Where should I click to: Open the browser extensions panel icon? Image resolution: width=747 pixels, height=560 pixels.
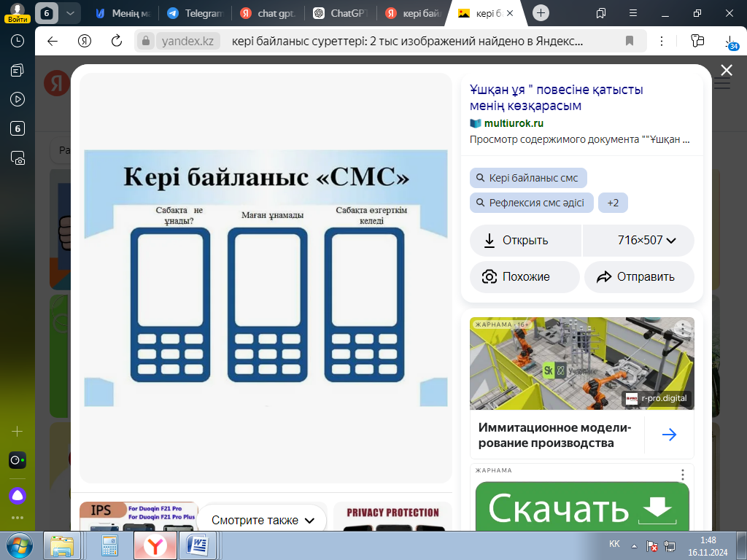pyautogui.click(x=697, y=41)
